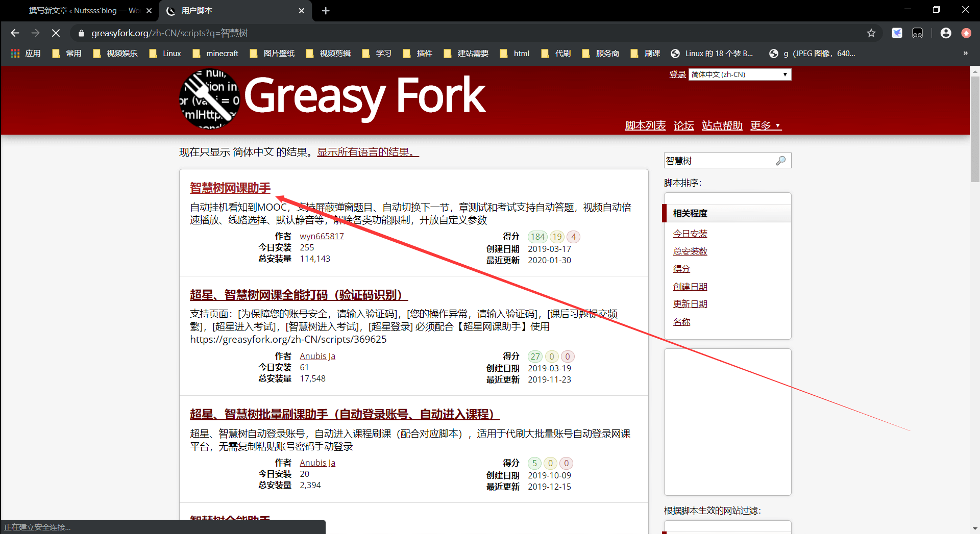980x534 pixels.
Task: Open the 智慧树网课助手 script
Action: coord(230,188)
